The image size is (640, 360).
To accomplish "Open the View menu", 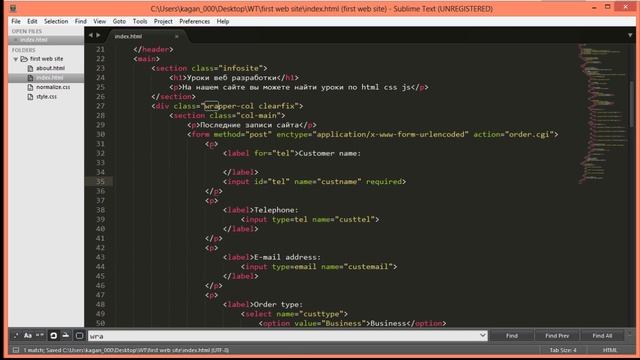I will (x=100, y=21).
